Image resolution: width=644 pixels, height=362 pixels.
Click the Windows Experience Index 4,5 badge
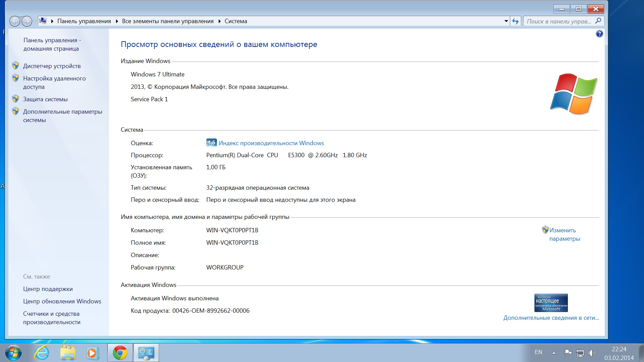click(x=211, y=143)
